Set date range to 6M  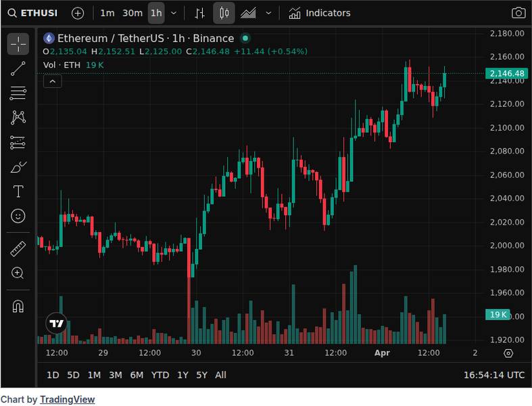point(137,375)
